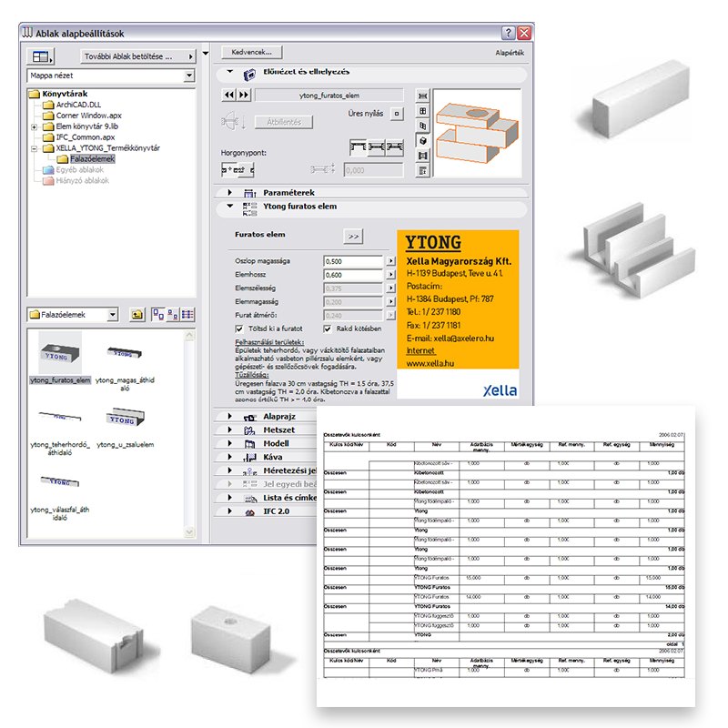
Task: Expand the Alaprajz panel
Action: click(x=230, y=417)
